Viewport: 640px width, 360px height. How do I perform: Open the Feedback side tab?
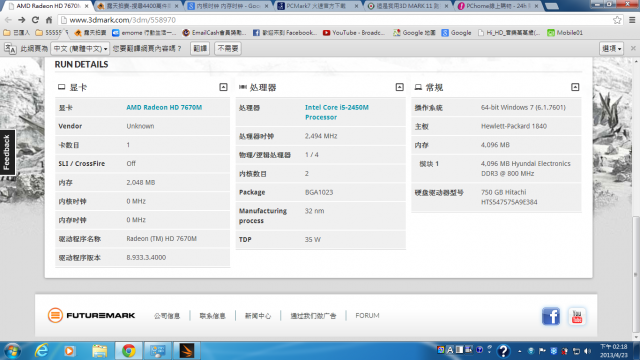point(7,152)
